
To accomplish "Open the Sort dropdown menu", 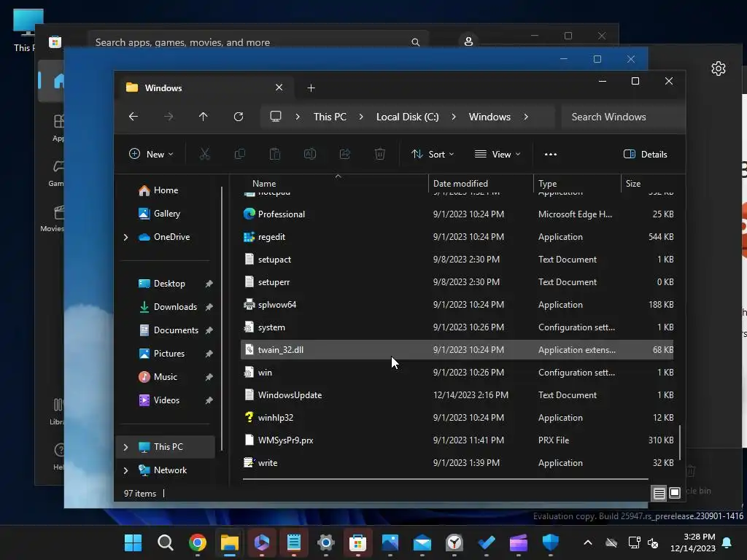I will click(433, 154).
